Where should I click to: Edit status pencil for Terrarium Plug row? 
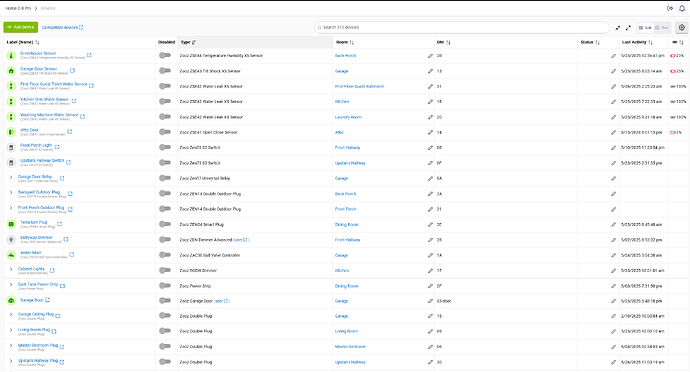[613, 225]
